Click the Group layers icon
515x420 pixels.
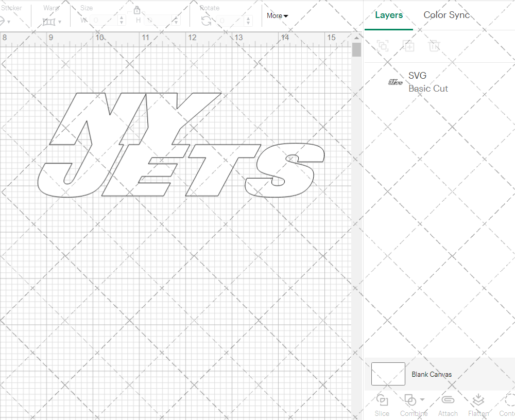pyautogui.click(x=383, y=46)
